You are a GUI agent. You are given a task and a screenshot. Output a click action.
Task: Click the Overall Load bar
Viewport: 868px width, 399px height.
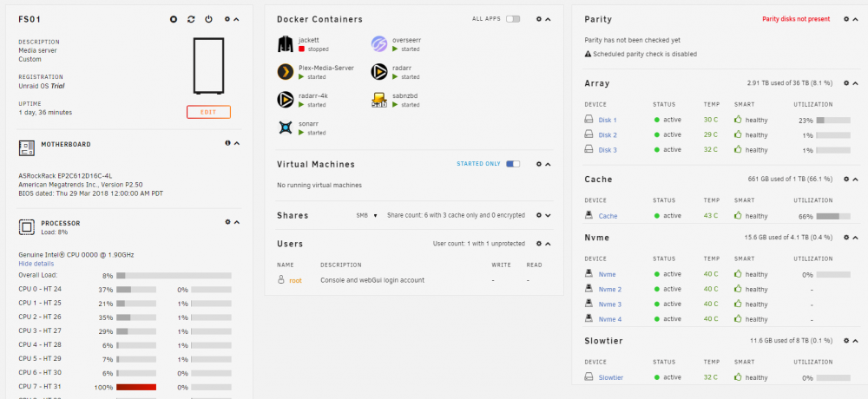coord(174,275)
